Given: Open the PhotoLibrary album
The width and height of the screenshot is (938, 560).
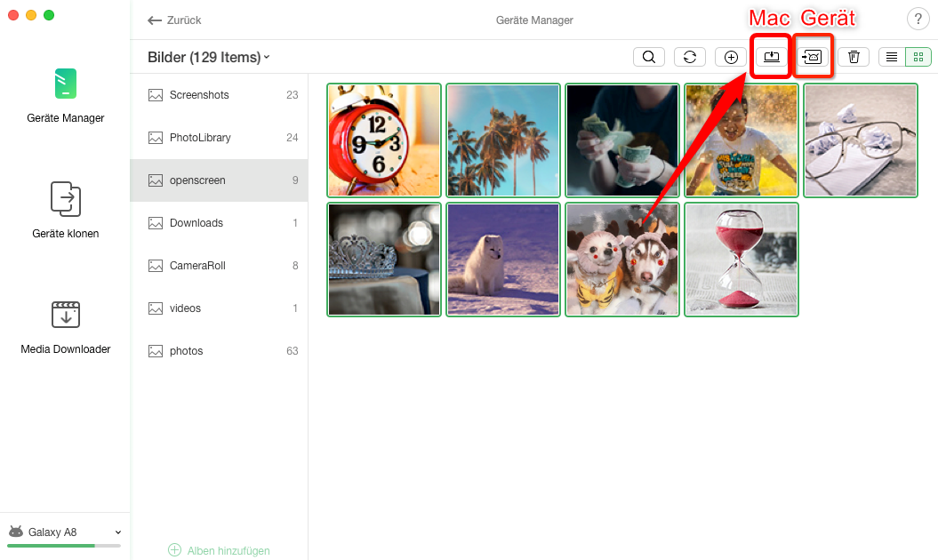Looking at the screenshot, I should click(x=200, y=138).
